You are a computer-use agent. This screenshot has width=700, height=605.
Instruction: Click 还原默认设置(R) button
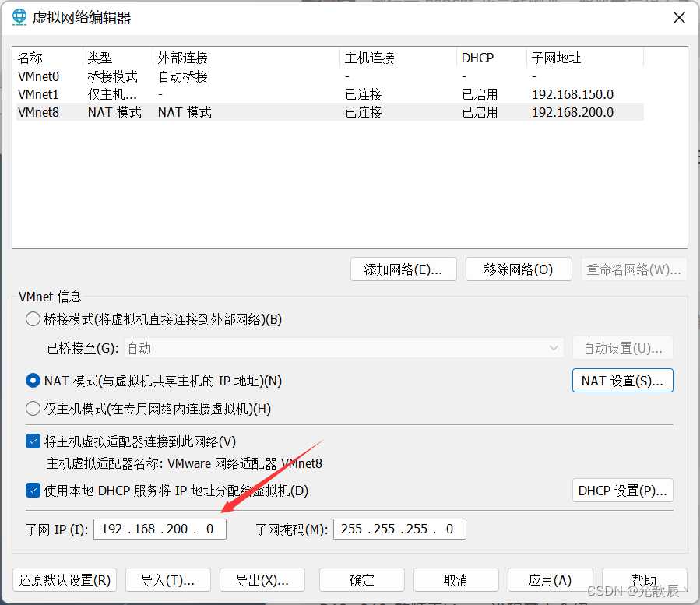pos(65,580)
